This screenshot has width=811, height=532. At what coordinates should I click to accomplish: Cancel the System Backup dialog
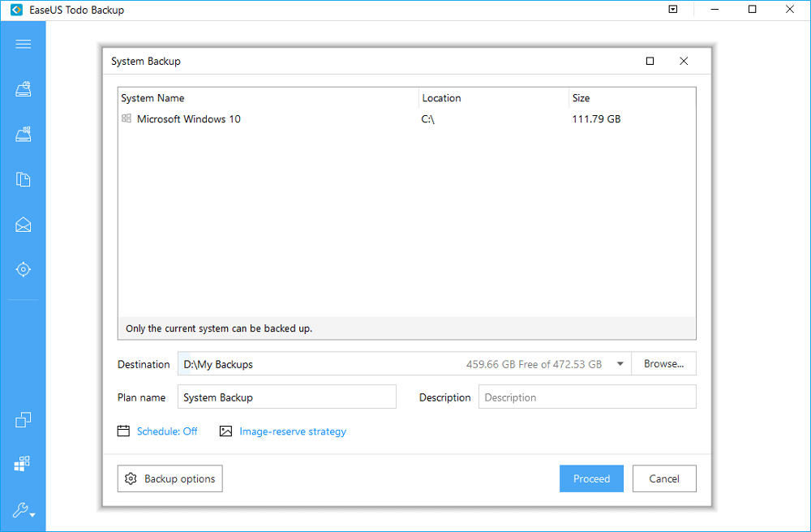point(664,478)
